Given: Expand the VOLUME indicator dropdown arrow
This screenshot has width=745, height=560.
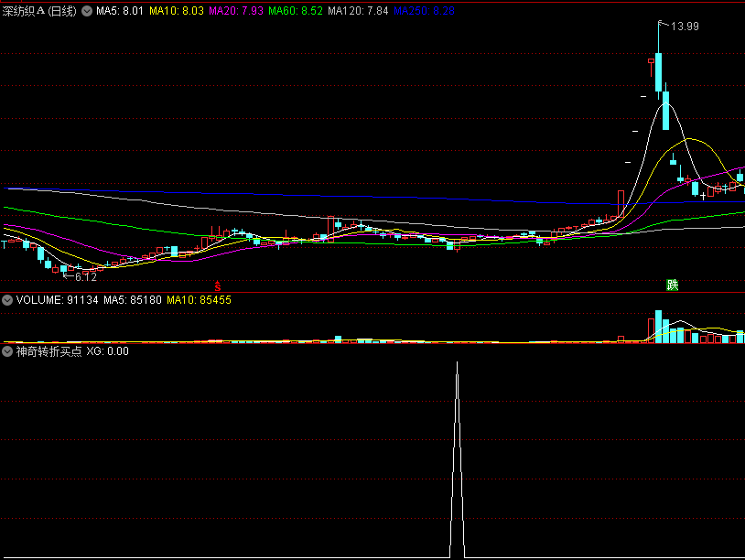Looking at the screenshot, I should [x=7, y=300].
